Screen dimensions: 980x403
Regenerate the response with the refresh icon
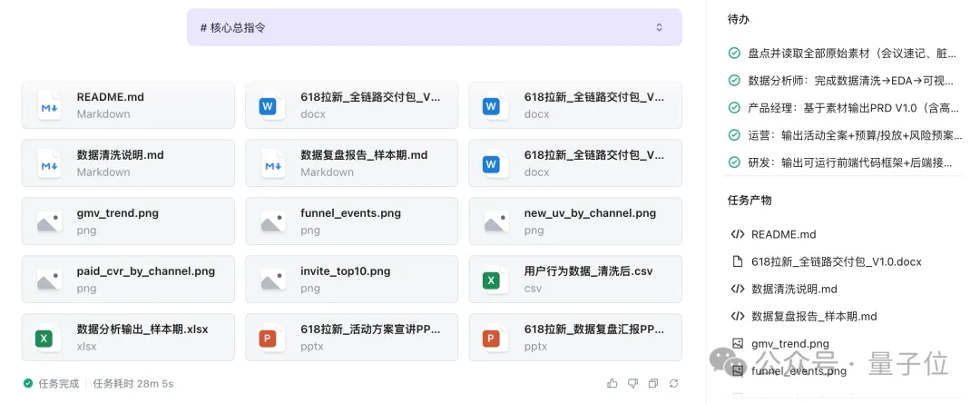click(x=673, y=384)
